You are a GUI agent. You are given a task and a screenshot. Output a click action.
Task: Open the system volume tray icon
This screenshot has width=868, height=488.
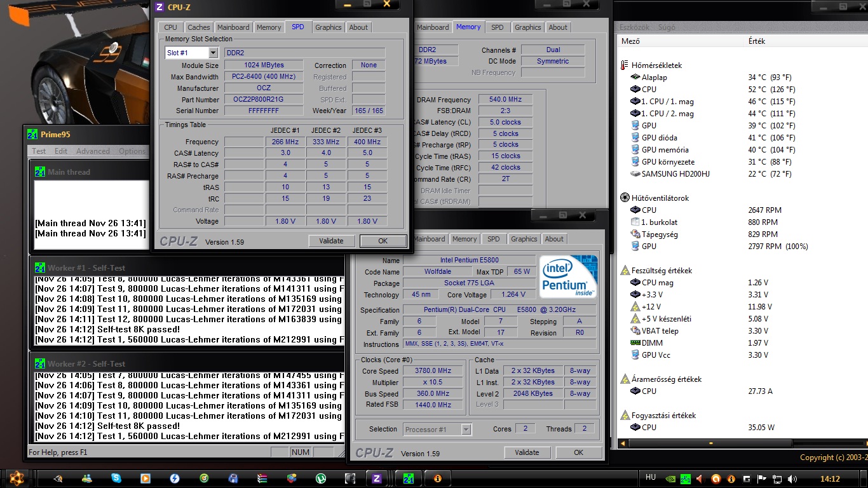(x=792, y=478)
